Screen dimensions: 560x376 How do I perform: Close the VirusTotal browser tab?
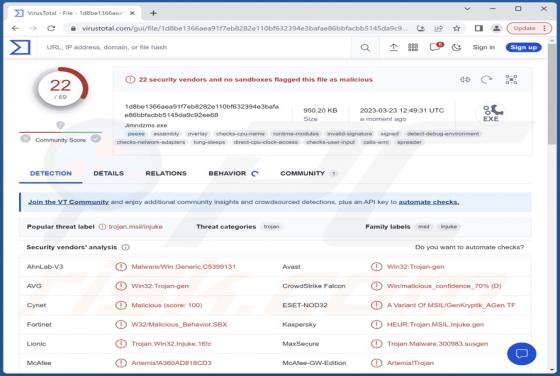[132, 13]
